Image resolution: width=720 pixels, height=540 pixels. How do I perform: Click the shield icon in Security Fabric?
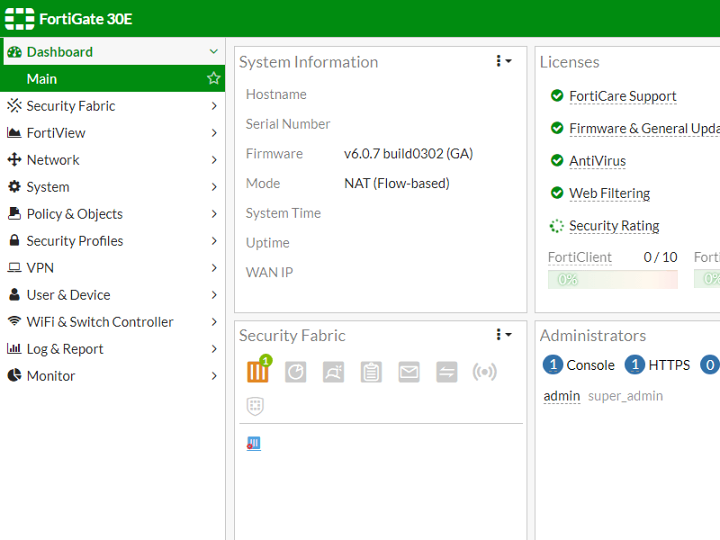[x=255, y=406]
